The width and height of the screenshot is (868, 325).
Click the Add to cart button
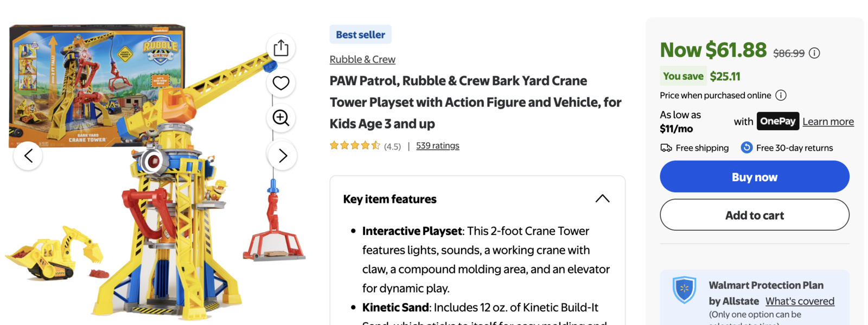754,215
